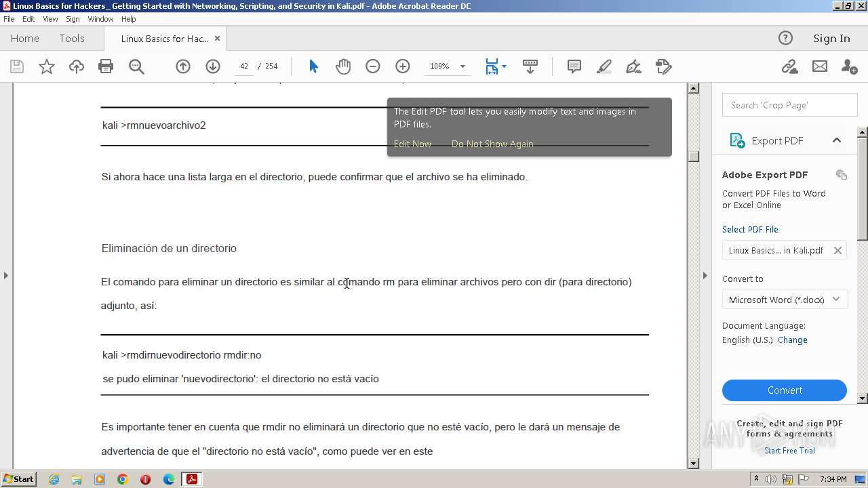Collapse the Export PDF section

[837, 140]
